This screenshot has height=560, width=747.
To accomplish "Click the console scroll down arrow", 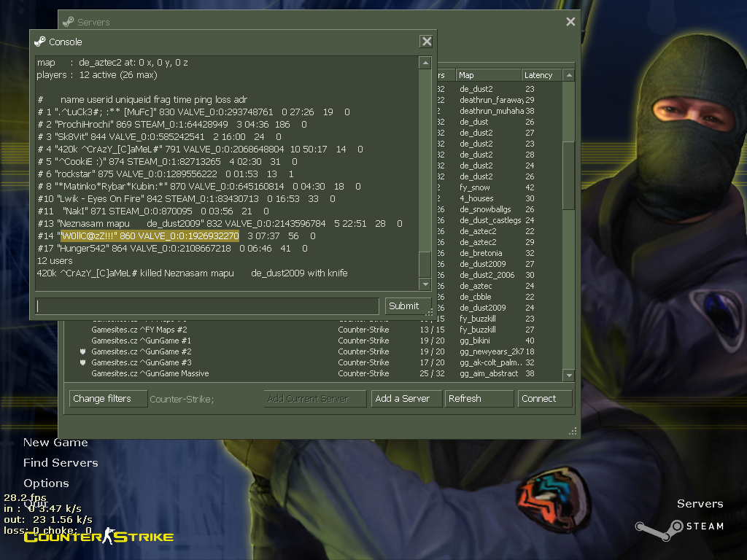I will tap(425, 284).
